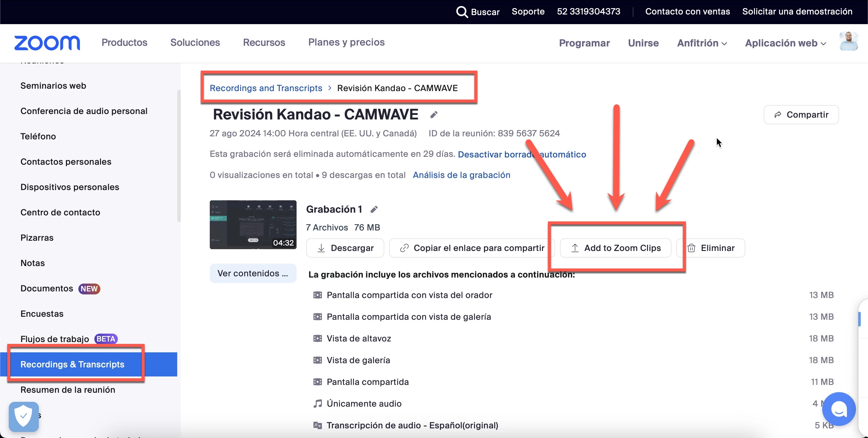Screen dimensions: 868x438
Task: Expand the Aplicación web dropdown
Action: [785, 43]
